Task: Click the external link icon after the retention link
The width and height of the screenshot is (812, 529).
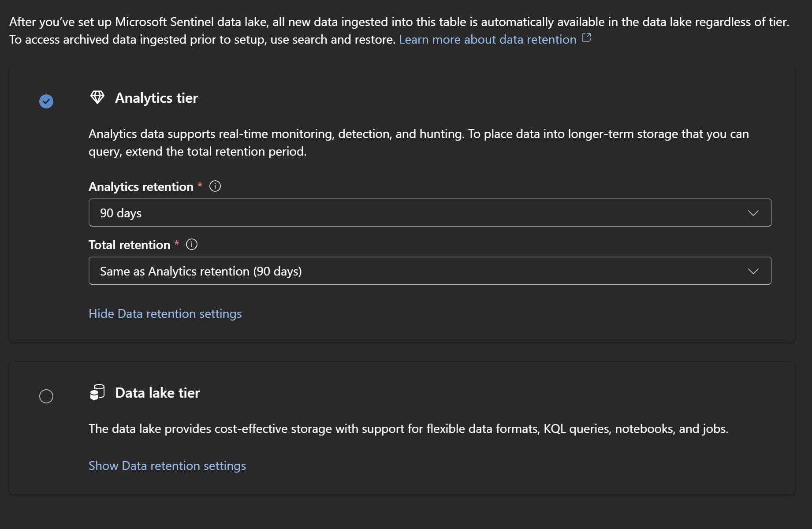Action: coord(587,38)
